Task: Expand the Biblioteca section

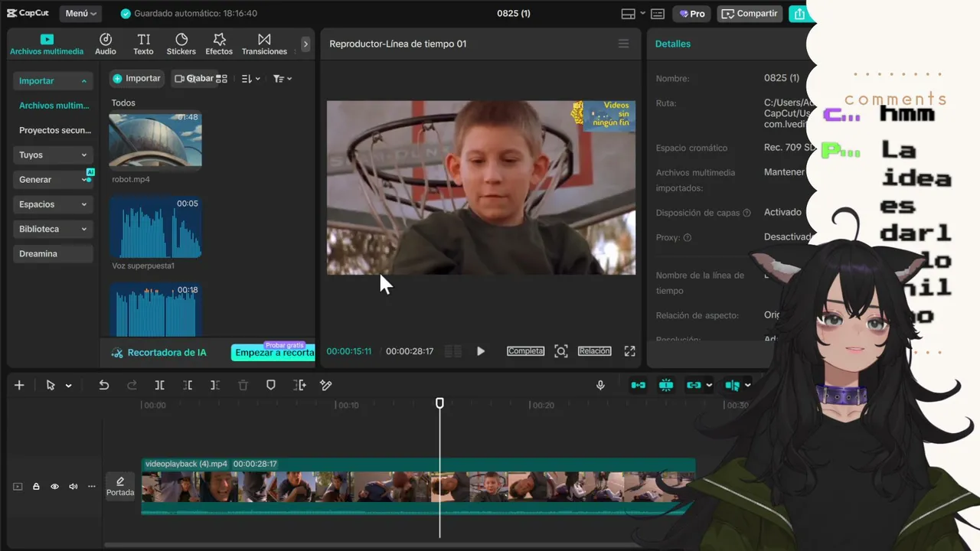Action: (x=53, y=229)
